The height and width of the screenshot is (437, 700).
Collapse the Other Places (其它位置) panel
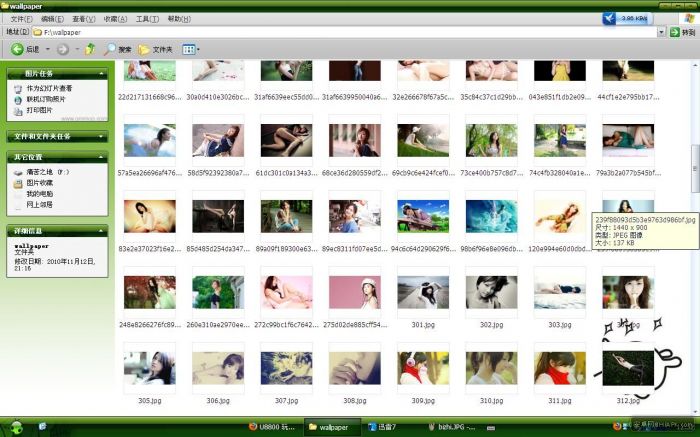click(102, 157)
